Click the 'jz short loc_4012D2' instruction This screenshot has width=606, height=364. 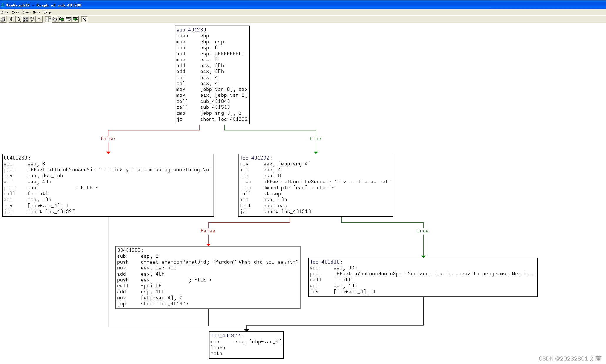(x=212, y=119)
